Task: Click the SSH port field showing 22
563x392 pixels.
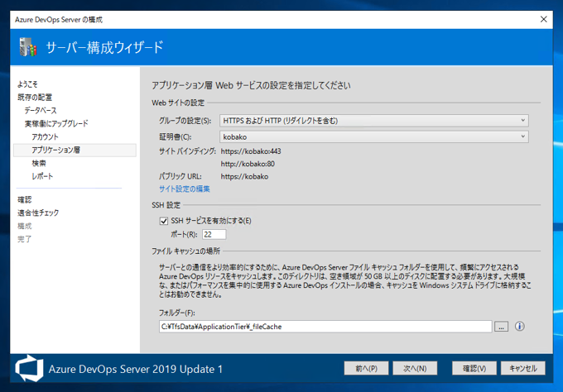Action: [x=214, y=235]
